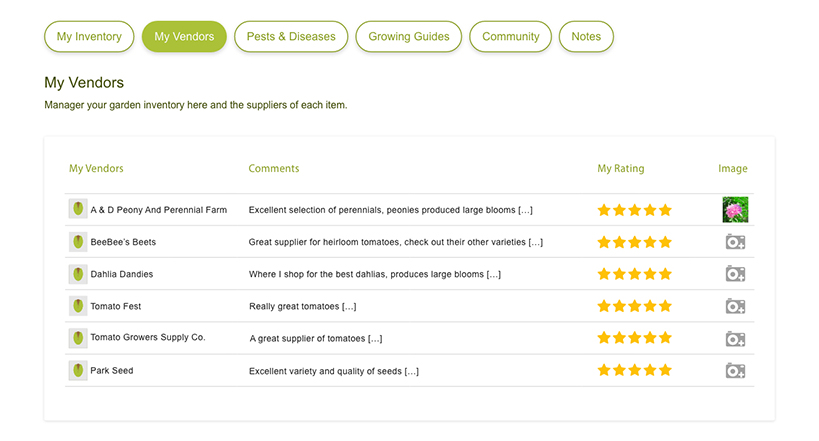Add a photo to Park Seed row

click(735, 371)
